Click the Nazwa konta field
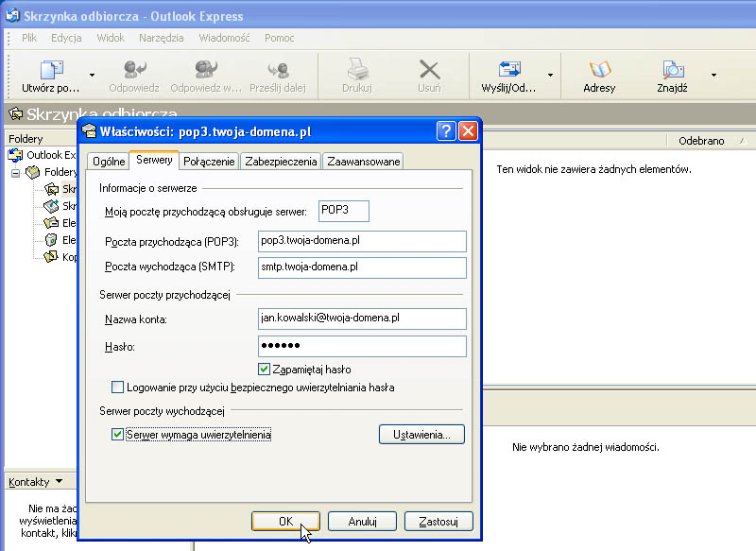This screenshot has height=551, width=756. 362,319
